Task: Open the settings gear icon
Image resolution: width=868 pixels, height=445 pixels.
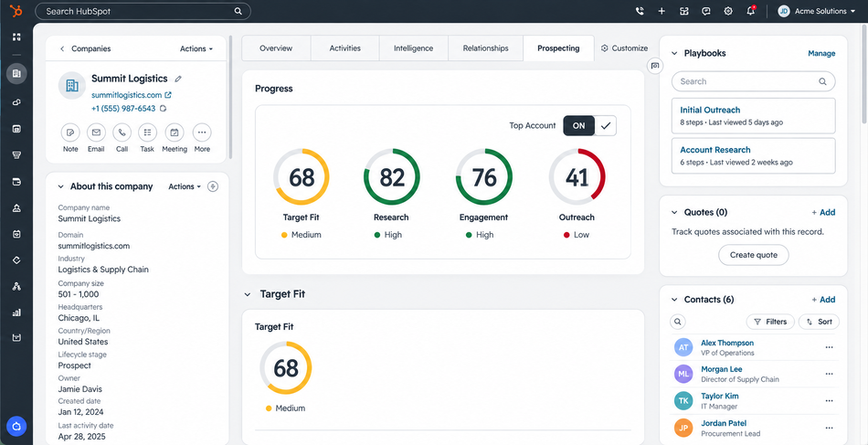Action: [728, 11]
